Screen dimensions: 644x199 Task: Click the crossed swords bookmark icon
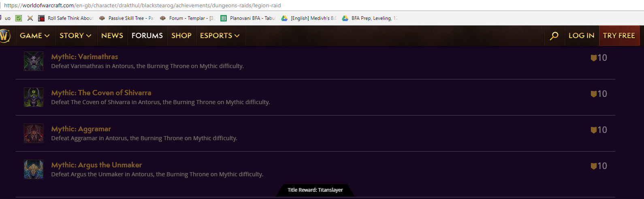(x=30, y=18)
